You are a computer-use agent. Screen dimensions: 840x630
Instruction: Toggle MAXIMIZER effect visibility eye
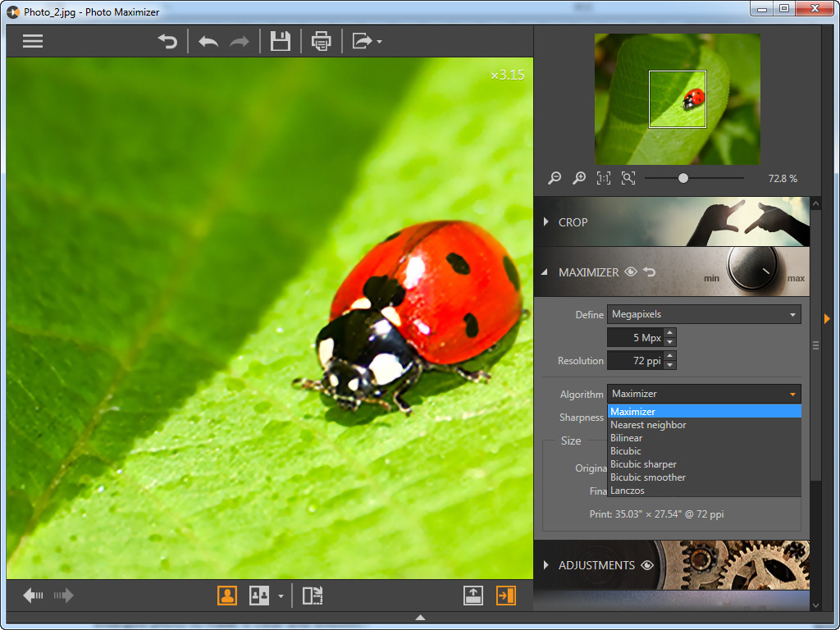pyautogui.click(x=631, y=272)
